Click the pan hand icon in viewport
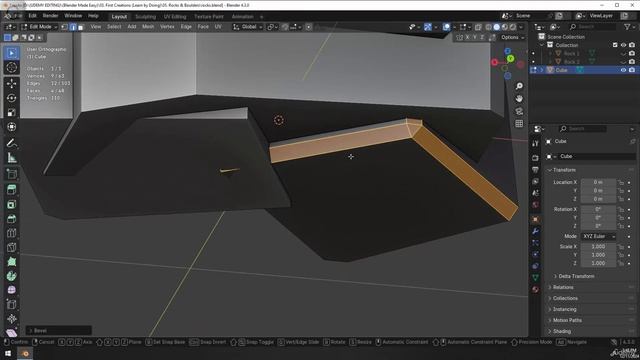The image size is (640, 360). [519, 99]
